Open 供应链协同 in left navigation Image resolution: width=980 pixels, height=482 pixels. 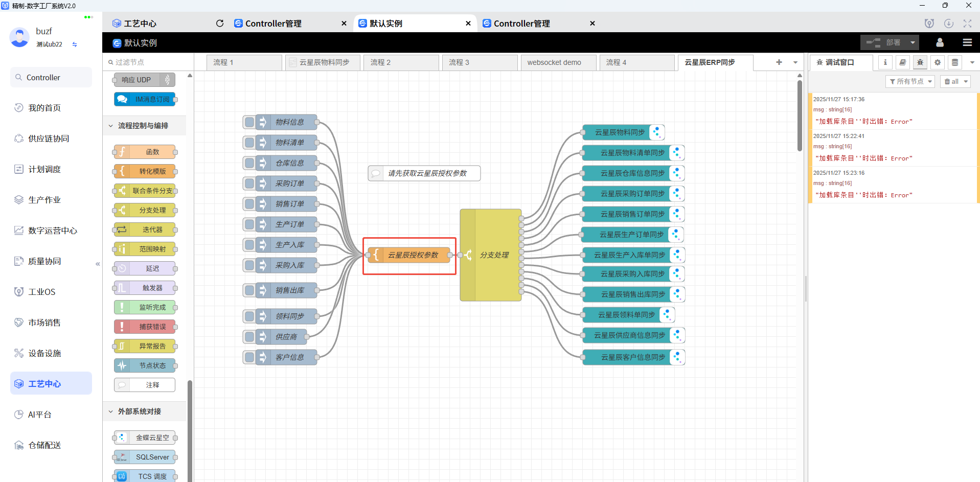(x=49, y=139)
